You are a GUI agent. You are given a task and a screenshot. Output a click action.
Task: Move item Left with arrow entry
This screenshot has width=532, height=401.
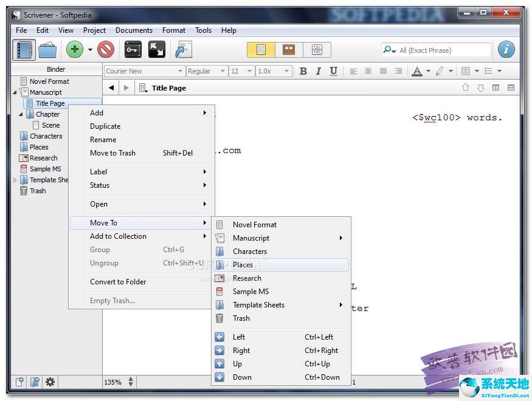click(281, 337)
